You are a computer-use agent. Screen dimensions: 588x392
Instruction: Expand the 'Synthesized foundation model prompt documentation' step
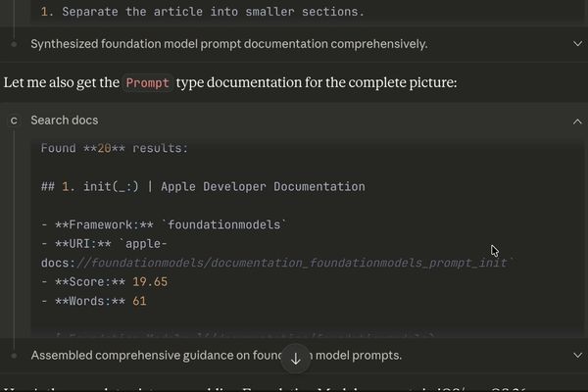point(577,44)
